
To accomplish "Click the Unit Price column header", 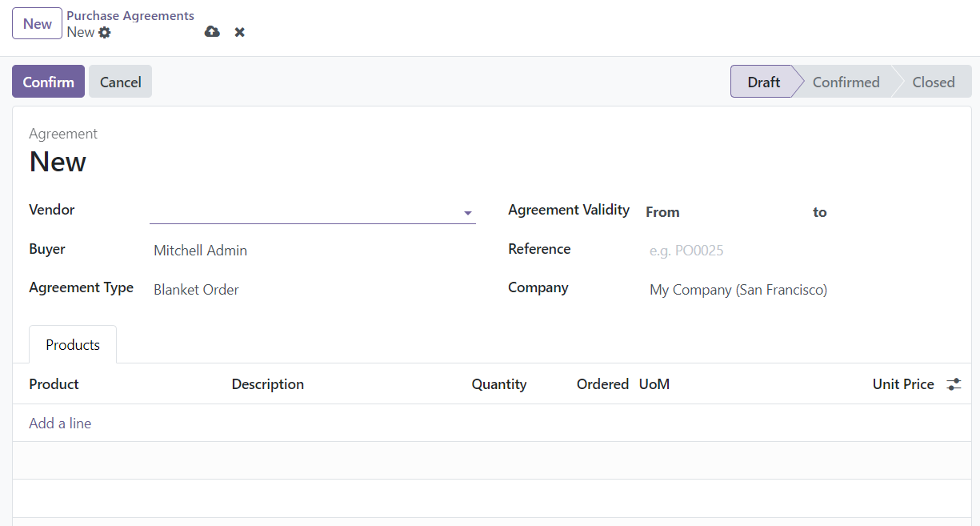I will [903, 384].
